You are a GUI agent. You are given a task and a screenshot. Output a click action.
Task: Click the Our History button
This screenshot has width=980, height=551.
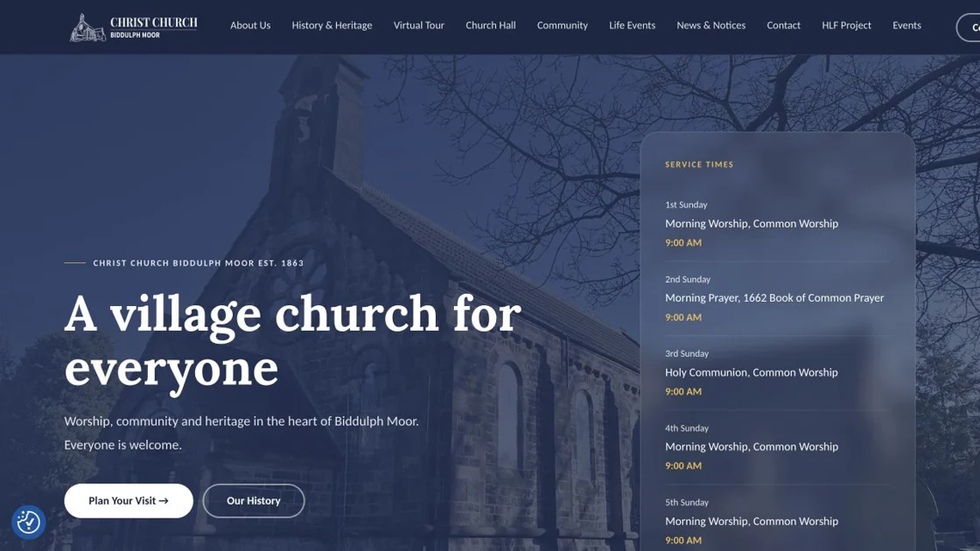(x=254, y=500)
